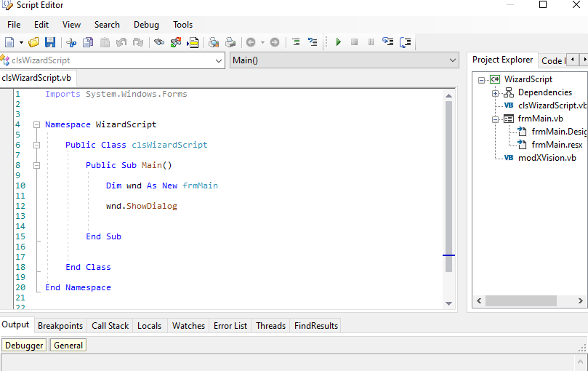Click the Project Explorer horizontal scrollbar
Screen dimensions: 588x371
point(520,300)
